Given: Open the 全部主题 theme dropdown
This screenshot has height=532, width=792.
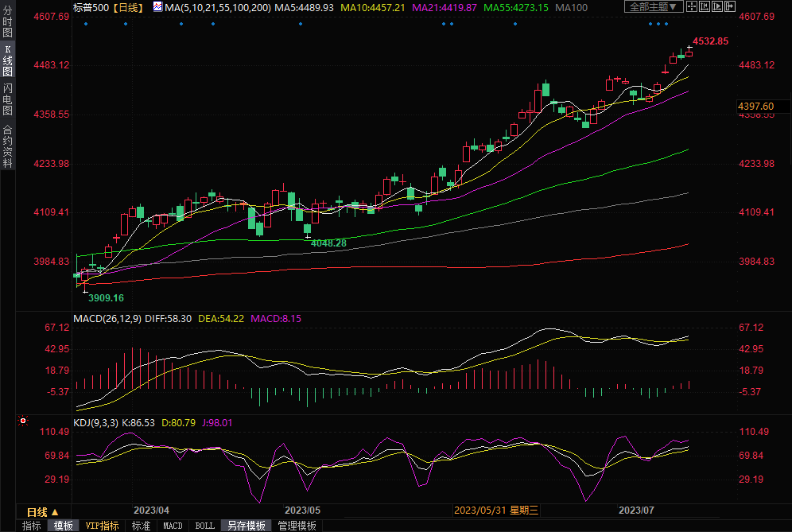Looking at the screenshot, I should point(652,7).
